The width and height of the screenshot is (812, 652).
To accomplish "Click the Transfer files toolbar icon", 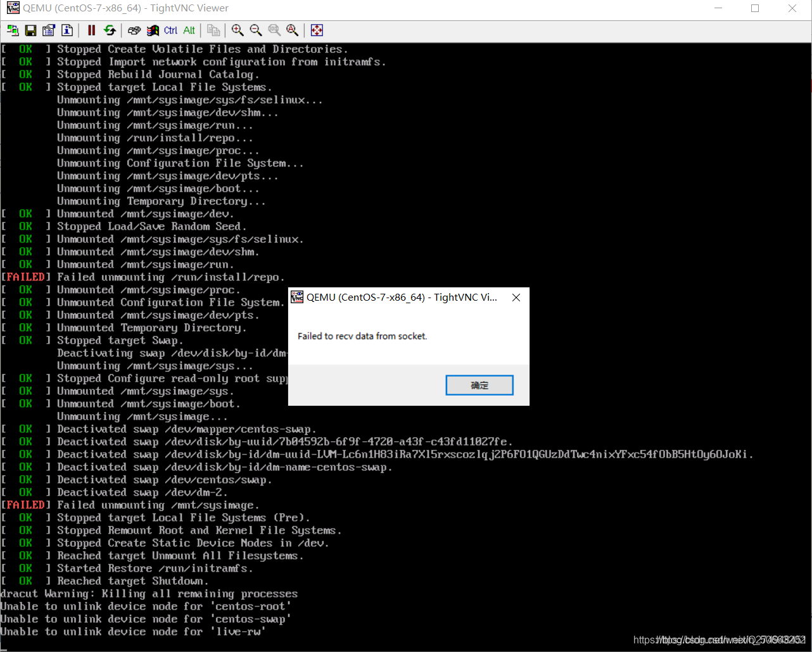I will coord(213,30).
